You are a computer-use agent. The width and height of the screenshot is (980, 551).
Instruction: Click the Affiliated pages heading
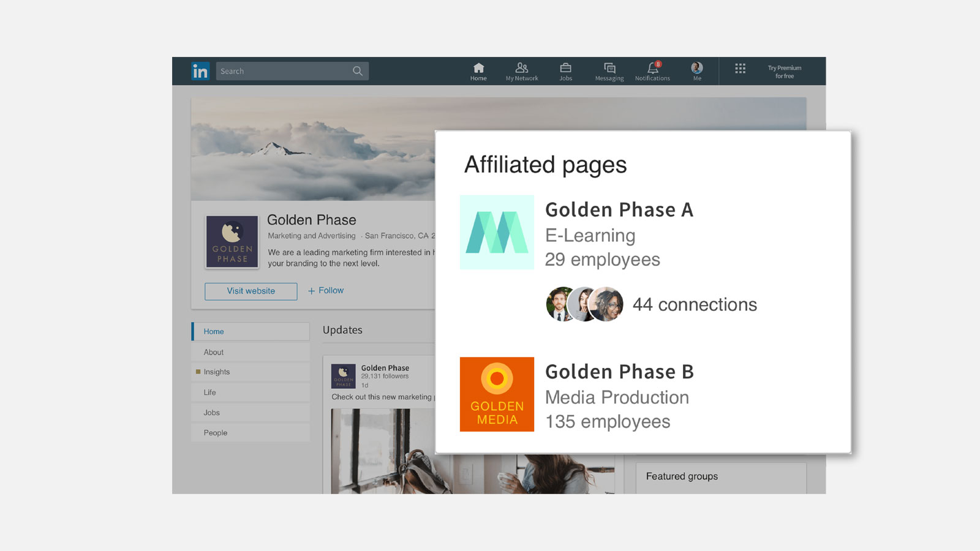(546, 165)
